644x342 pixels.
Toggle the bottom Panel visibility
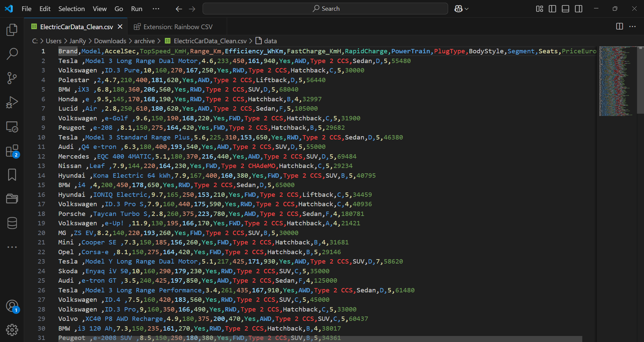(566, 9)
